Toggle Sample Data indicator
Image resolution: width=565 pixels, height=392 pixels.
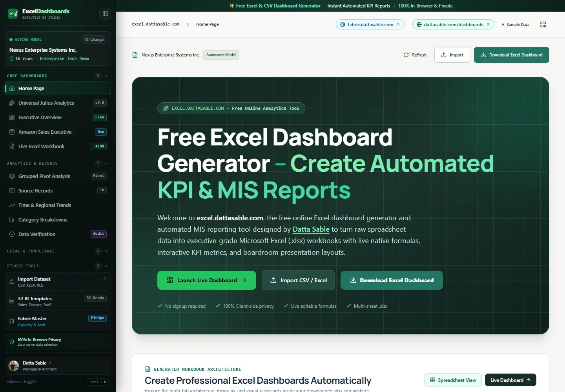pos(516,25)
